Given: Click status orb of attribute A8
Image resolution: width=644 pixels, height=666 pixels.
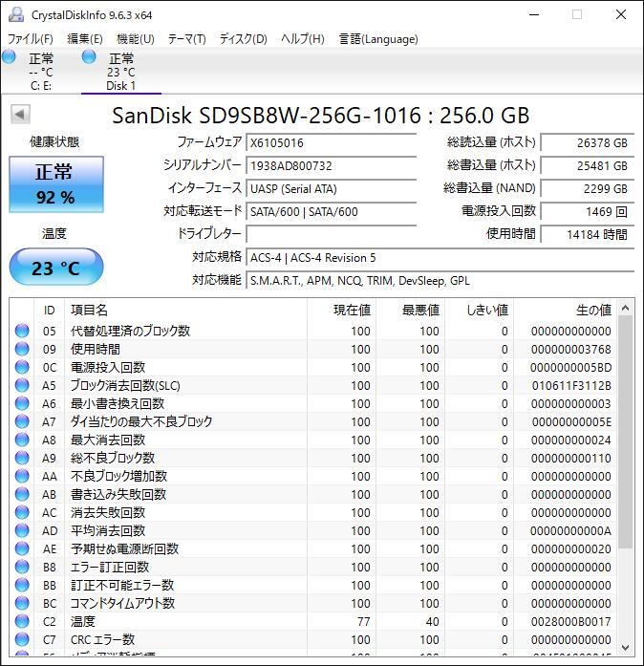Looking at the screenshot, I should click(x=22, y=440).
